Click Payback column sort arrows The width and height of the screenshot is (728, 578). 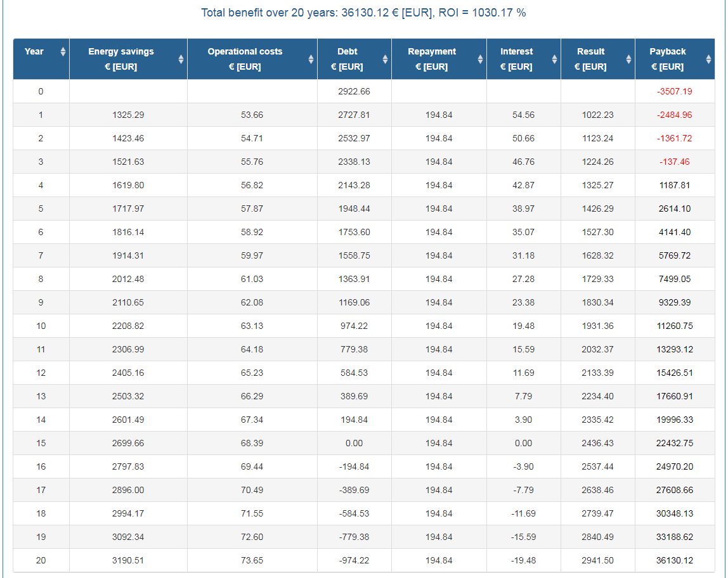[708, 59]
